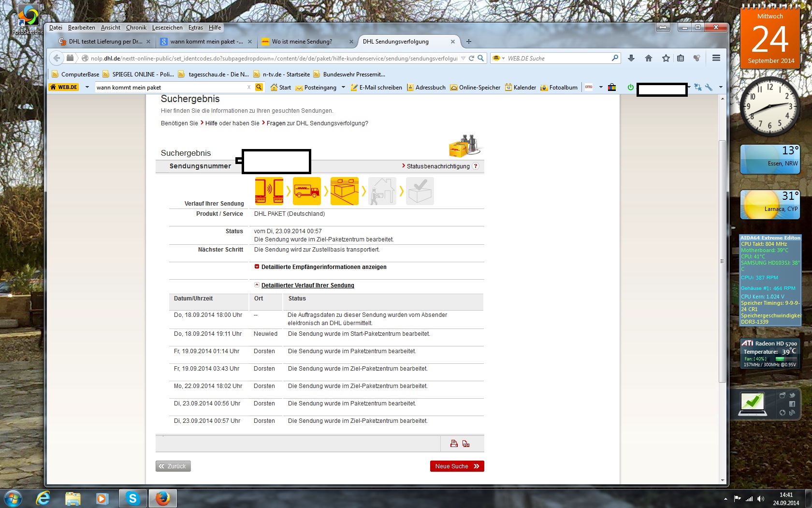Viewport: 812px width, 508px height.
Task: Click the Zurück button
Action: pos(173,466)
